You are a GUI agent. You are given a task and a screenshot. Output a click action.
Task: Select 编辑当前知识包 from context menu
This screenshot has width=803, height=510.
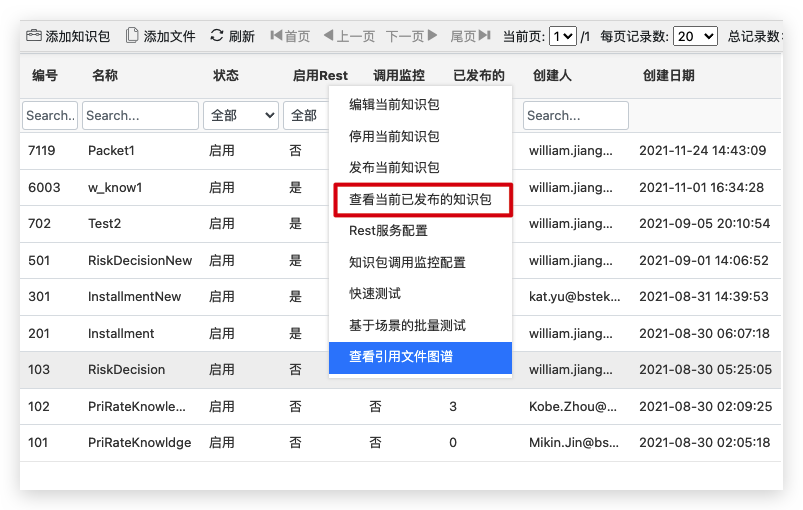click(x=394, y=104)
